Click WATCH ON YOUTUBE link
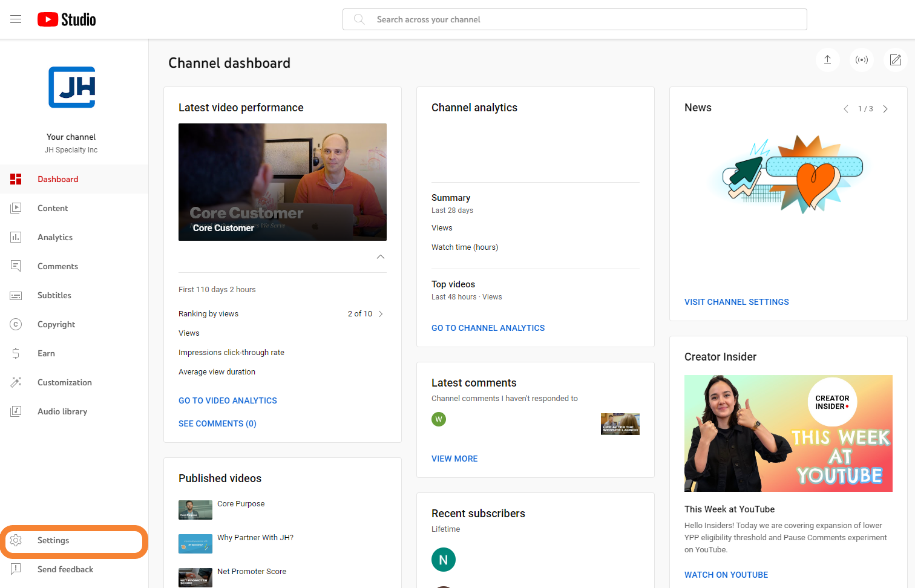 coord(726,575)
